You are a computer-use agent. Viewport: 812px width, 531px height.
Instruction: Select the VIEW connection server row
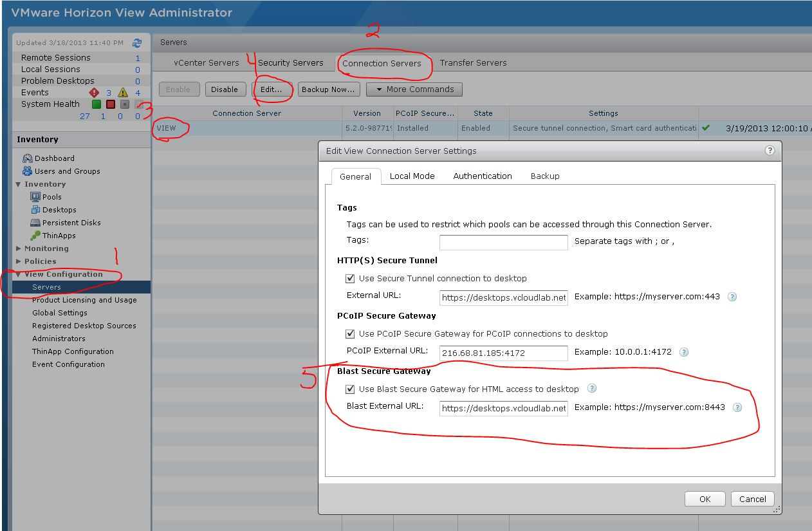click(482, 128)
